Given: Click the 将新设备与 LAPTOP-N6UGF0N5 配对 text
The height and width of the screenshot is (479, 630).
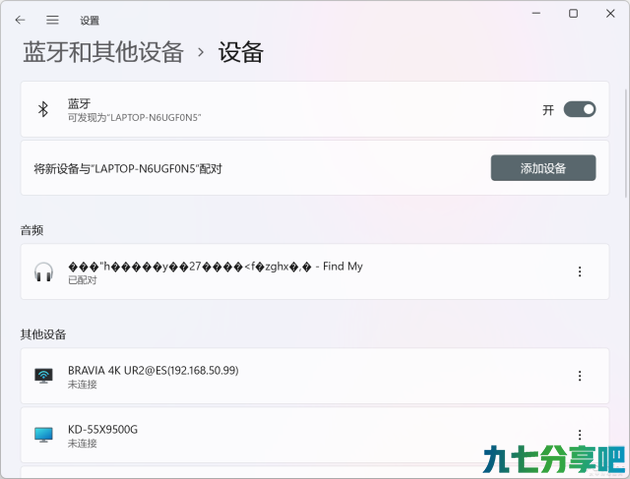Looking at the screenshot, I should (x=128, y=169).
